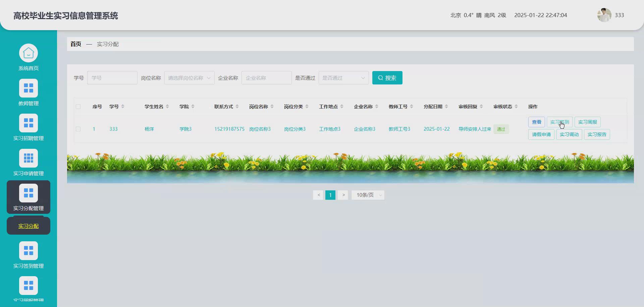Select the 实习分配 submenu item
This screenshot has width=644, height=307.
(x=28, y=226)
